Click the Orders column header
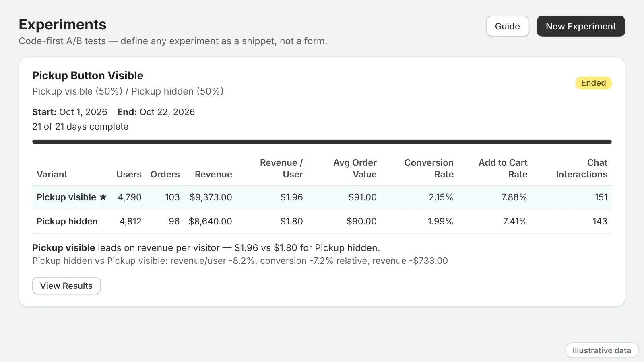Viewport: 644px width, 362px height. (165, 174)
